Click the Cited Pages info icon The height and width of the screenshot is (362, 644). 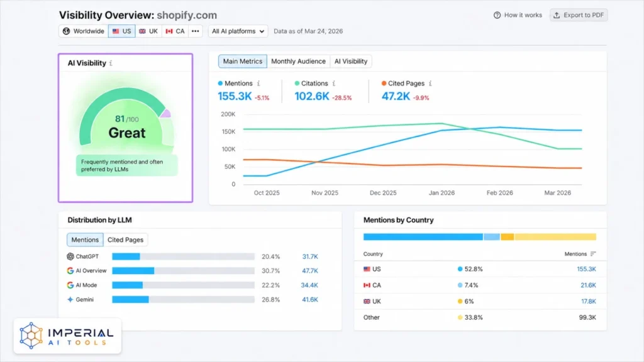(x=430, y=84)
